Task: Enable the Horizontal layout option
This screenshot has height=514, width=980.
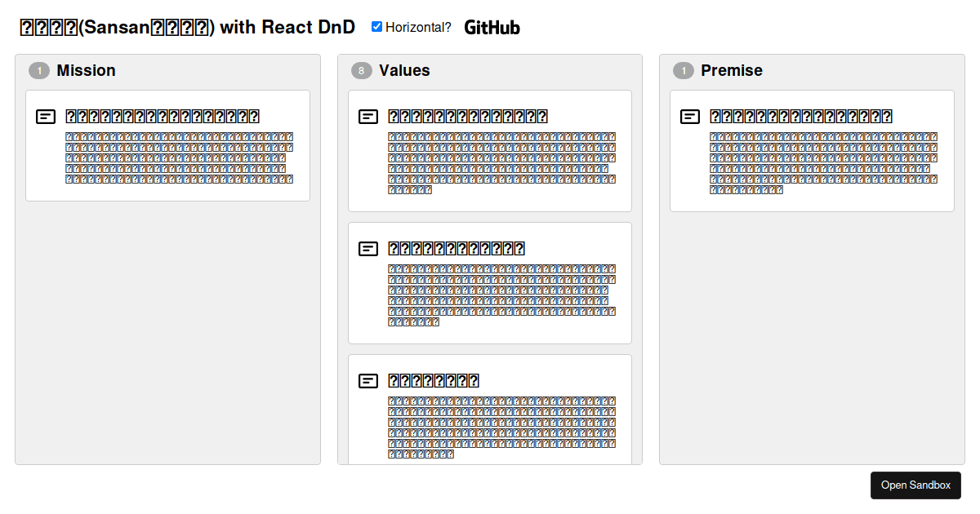Action: pyautogui.click(x=376, y=25)
